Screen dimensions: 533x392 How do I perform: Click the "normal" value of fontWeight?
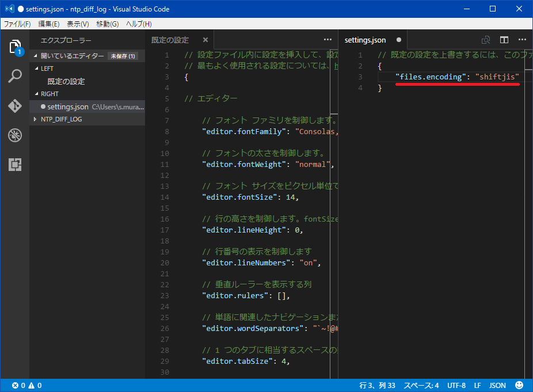tap(313, 165)
